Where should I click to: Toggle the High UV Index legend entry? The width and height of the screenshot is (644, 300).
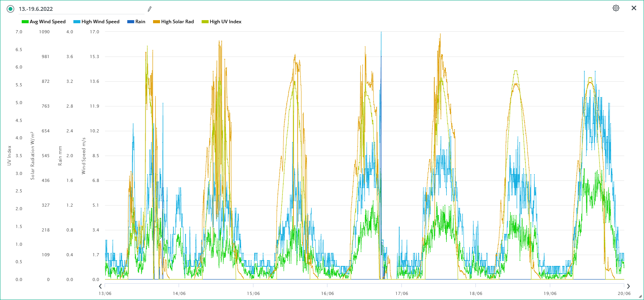[x=222, y=22]
